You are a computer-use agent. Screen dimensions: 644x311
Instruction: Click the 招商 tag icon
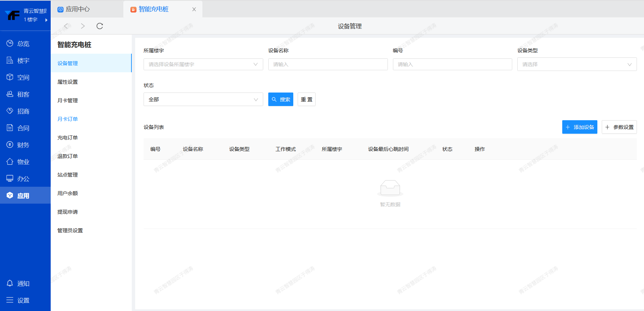[10, 111]
